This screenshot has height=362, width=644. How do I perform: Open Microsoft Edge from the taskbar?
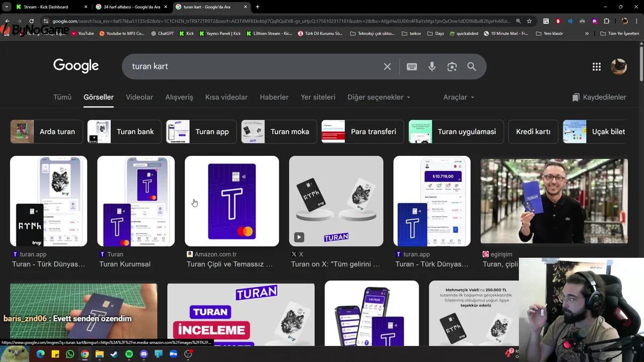(x=40, y=354)
